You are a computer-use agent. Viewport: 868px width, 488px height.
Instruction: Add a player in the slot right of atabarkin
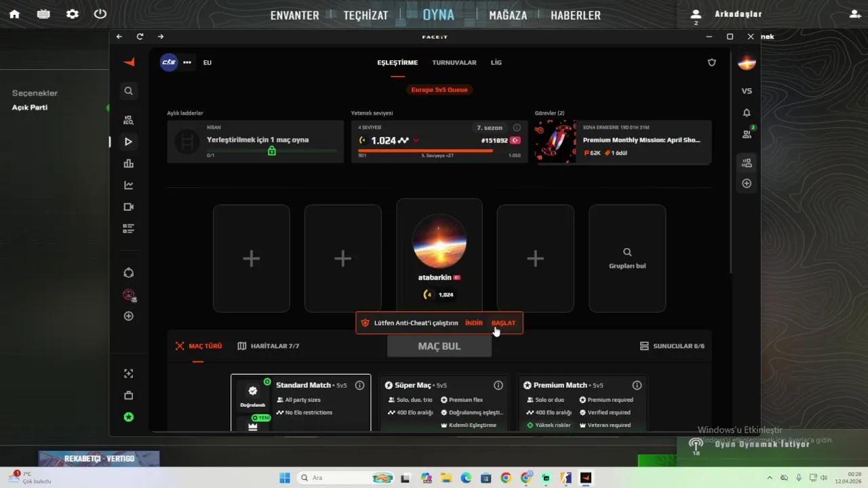pyautogui.click(x=535, y=258)
